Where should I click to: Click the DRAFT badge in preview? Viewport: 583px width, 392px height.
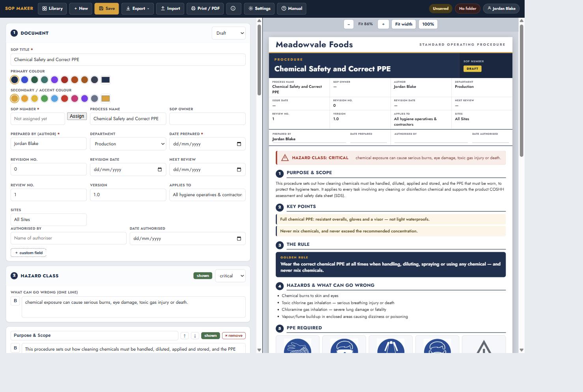472,69
